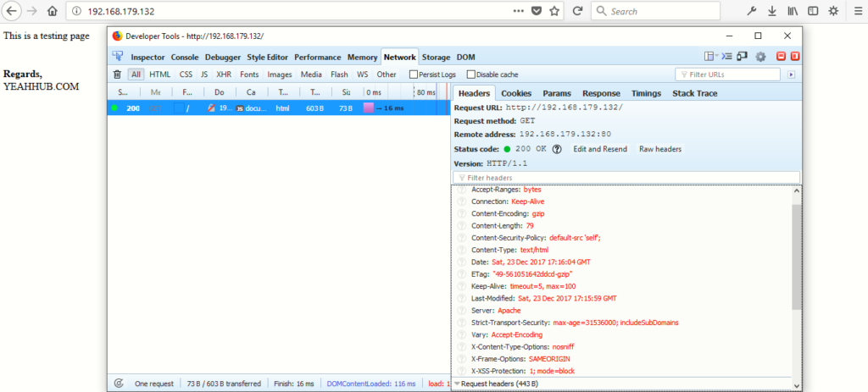Screen dimensions: 868x392
Task: Open the DevTools docking options dropdown
Action: click(x=710, y=57)
